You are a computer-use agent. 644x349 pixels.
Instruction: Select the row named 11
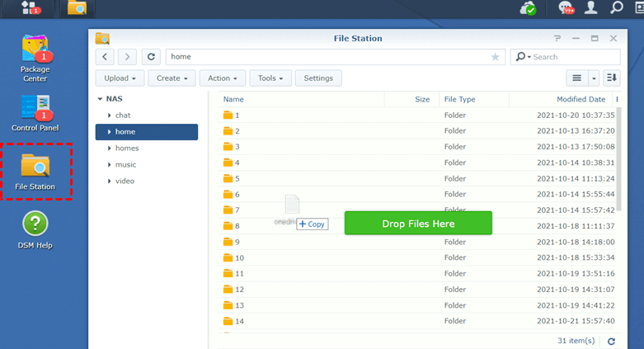[x=418, y=274]
